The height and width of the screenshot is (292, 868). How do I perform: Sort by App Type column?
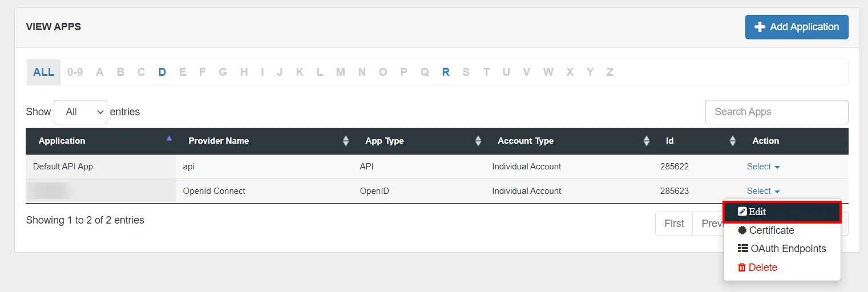pyautogui.click(x=419, y=141)
